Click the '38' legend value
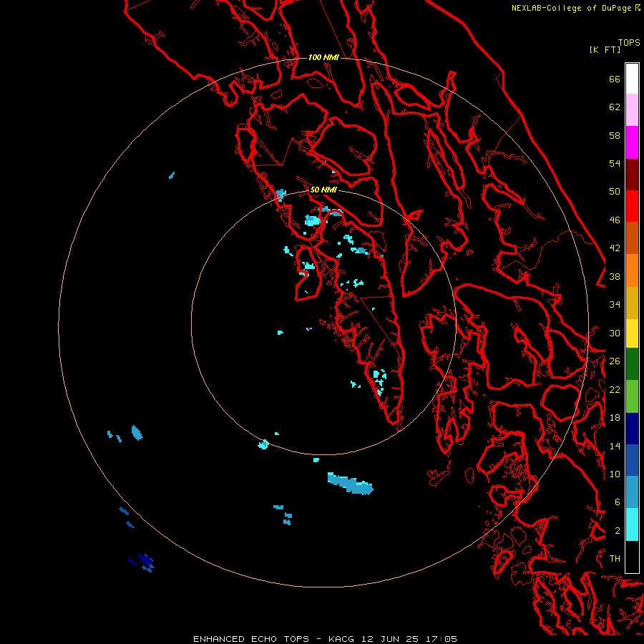Image resolution: width=644 pixels, height=644 pixels. [615, 276]
